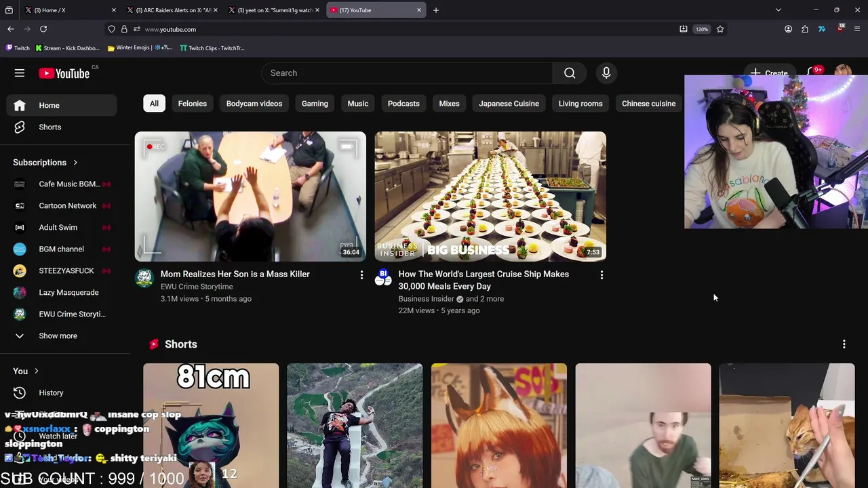Screen dimensions: 868x488
Task: Click the Firefox View icon
Action: [x=9, y=10]
